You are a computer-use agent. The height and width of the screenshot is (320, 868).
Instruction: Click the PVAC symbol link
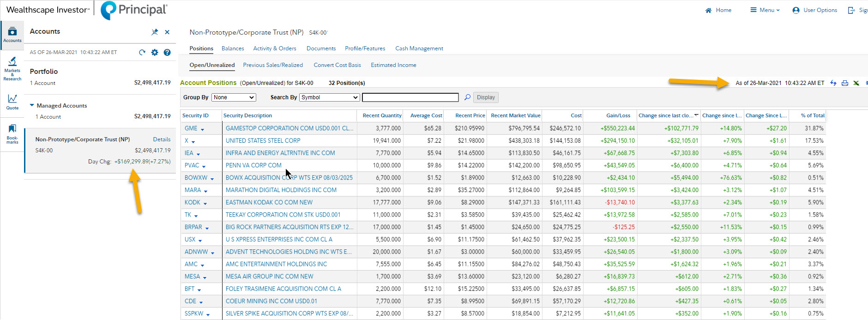click(192, 165)
